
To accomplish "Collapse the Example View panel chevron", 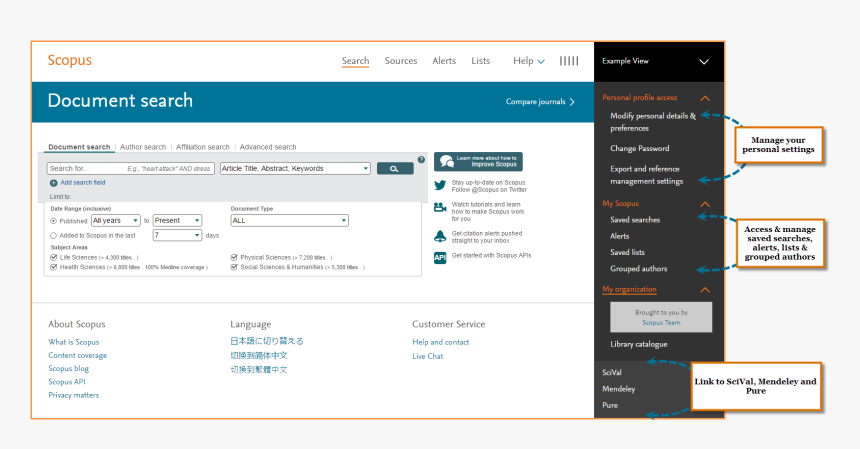I will click(704, 61).
